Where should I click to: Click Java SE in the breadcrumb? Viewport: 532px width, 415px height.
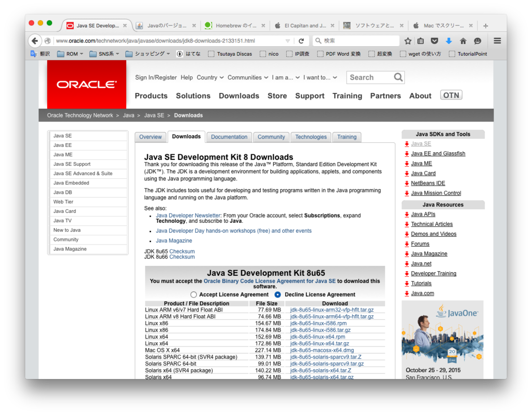(x=154, y=115)
